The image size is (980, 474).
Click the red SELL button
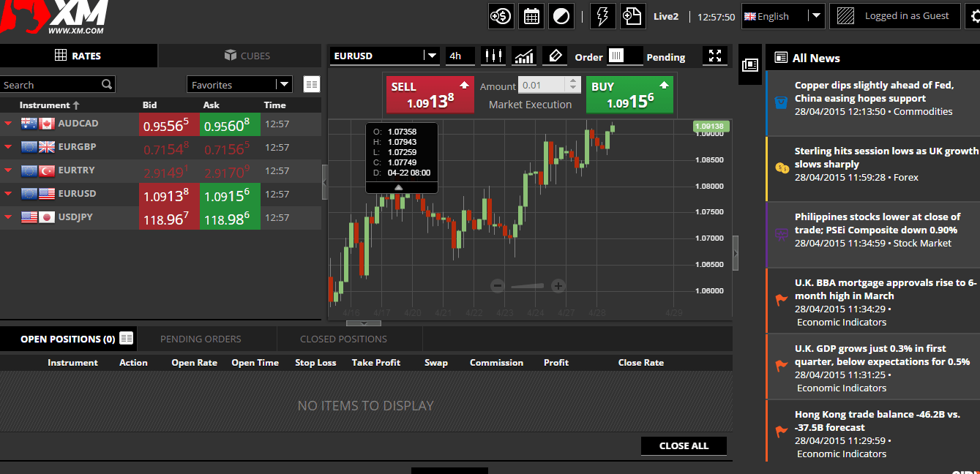click(430, 94)
